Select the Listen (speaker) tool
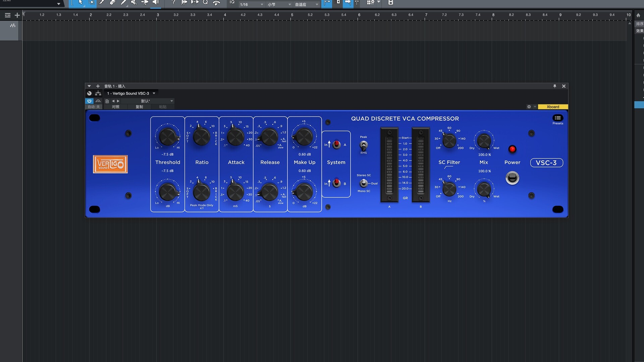Screen dimensions: 644x362 pos(156,2)
